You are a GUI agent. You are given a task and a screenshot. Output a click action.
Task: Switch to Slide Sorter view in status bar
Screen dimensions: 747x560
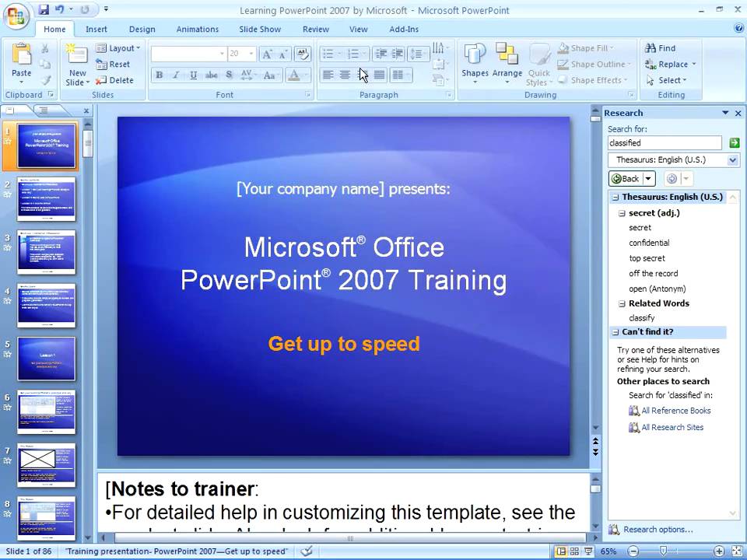[x=574, y=551]
